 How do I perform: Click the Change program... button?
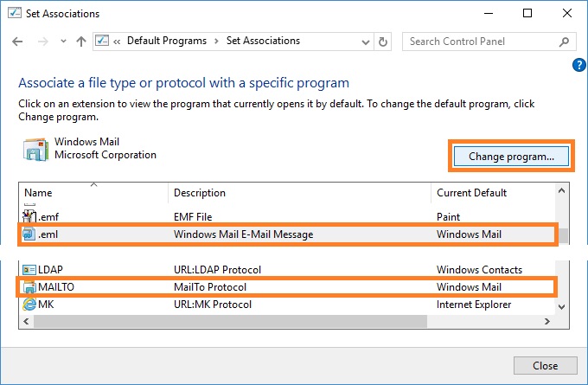click(511, 157)
